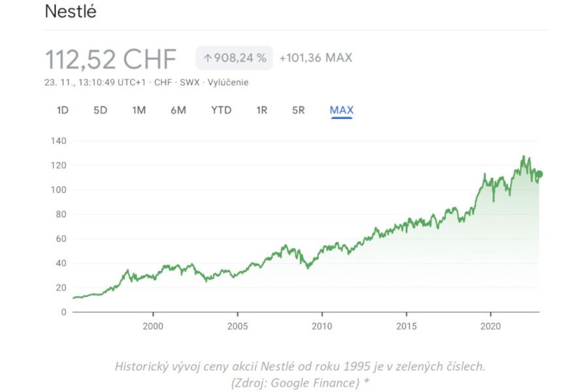Click the 140 value axis label
The height and width of the screenshot is (392, 588).
[x=59, y=140]
